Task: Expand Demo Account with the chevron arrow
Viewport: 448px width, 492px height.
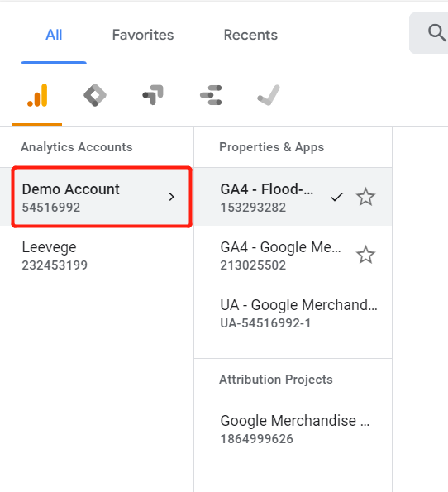Action: click(x=171, y=197)
